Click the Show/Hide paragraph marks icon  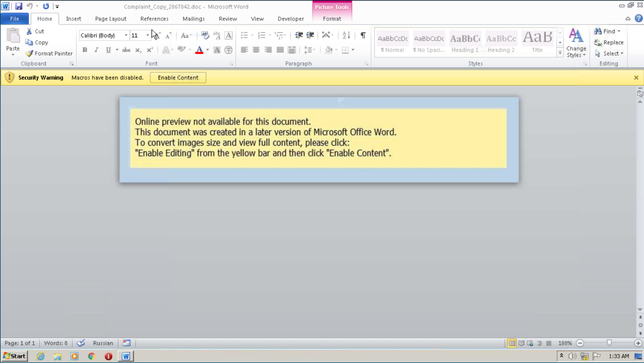[x=363, y=35]
